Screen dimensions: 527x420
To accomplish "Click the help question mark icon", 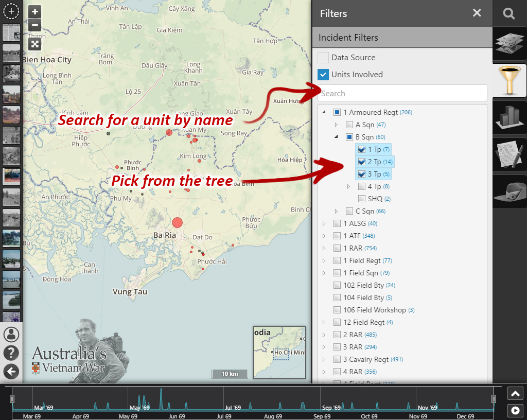I will 11,353.
